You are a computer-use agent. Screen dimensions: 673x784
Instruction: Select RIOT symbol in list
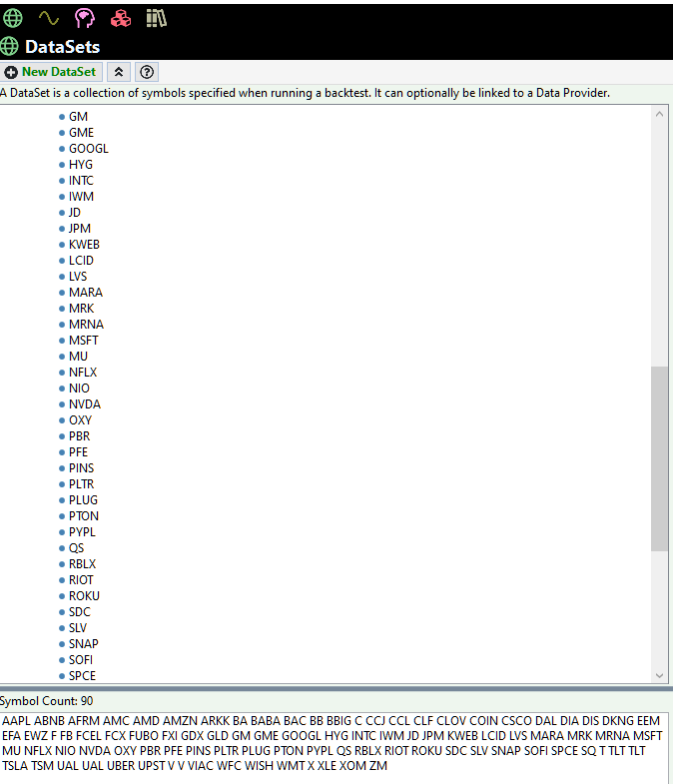point(81,580)
